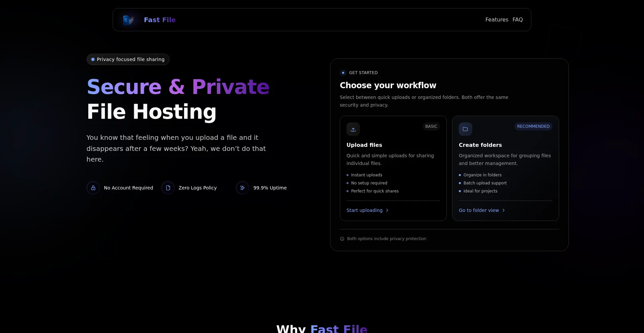The height and width of the screenshot is (333, 644).
Task: Click the lock icon beside No Account Required
Action: [x=93, y=188]
